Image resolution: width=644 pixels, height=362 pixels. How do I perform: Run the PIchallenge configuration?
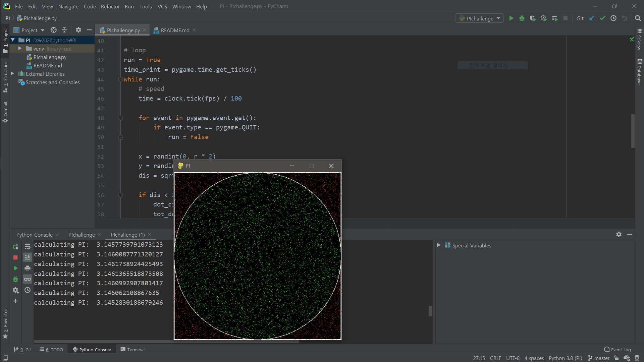pos(511,18)
